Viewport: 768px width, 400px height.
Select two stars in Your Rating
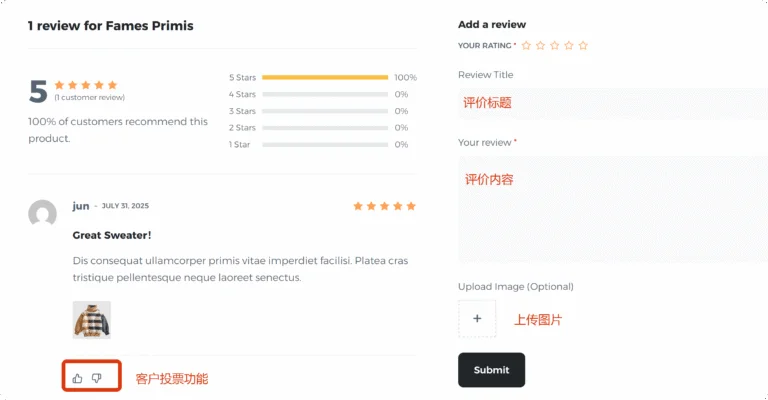coord(540,45)
